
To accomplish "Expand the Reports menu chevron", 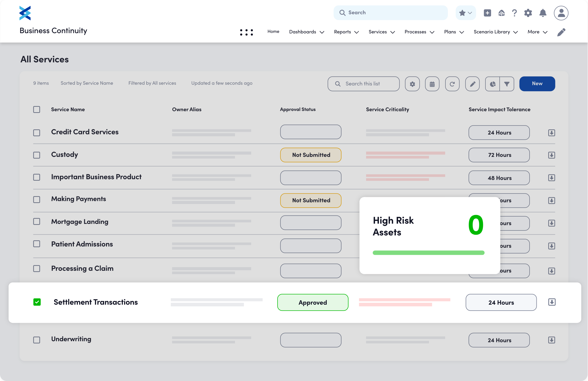I will pyautogui.click(x=356, y=32).
